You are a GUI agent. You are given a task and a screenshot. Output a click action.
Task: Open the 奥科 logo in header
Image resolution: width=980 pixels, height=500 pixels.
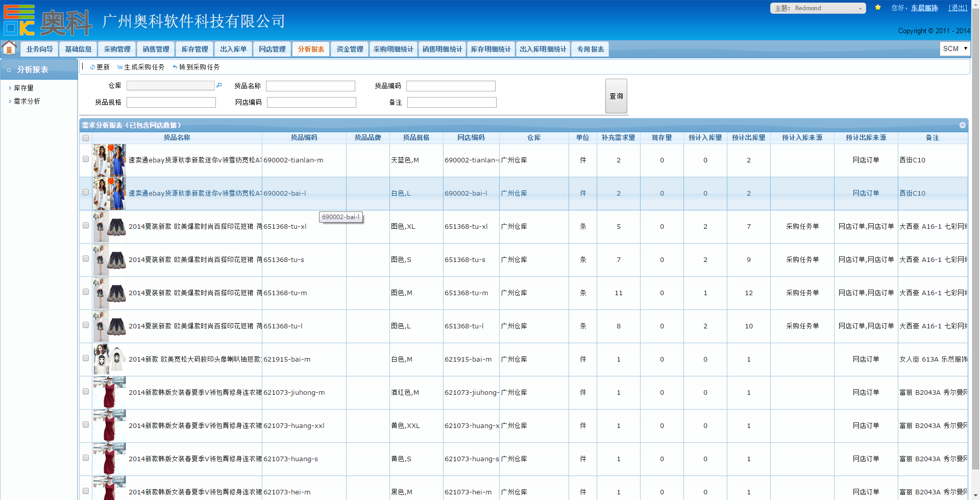(x=48, y=21)
